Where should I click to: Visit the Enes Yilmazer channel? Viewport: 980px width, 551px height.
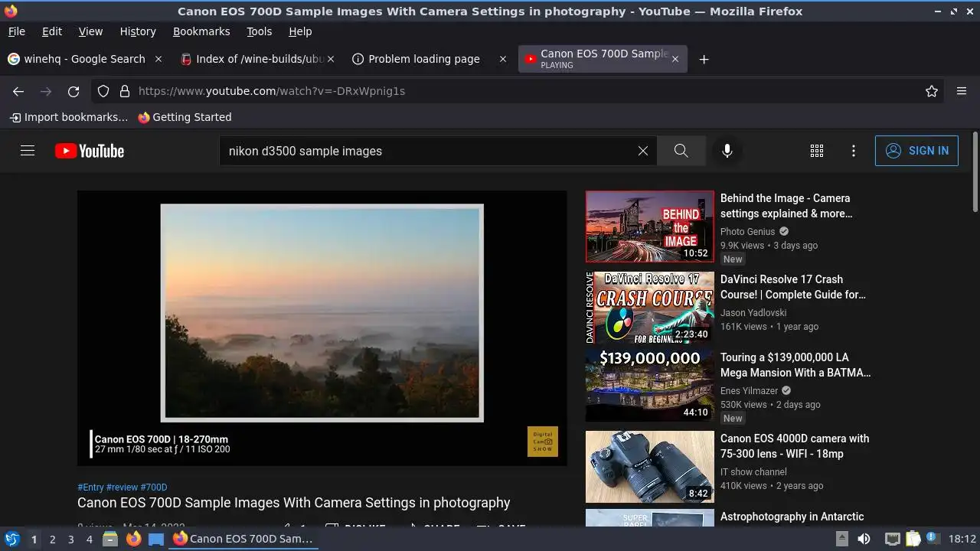[750, 390]
